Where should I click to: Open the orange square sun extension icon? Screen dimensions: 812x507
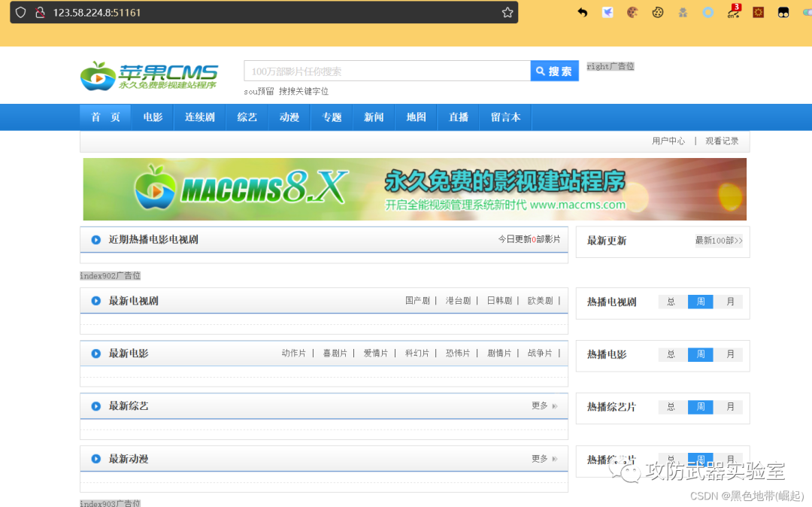758,13
